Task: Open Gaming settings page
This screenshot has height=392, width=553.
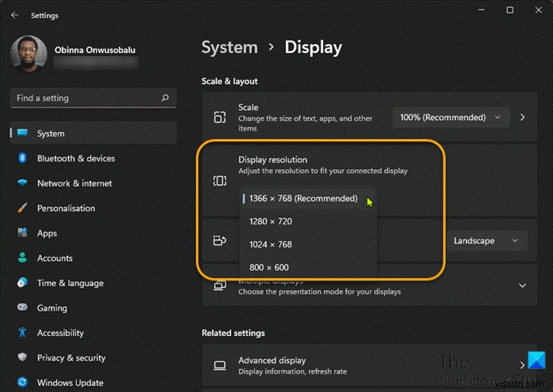Action: tap(52, 308)
